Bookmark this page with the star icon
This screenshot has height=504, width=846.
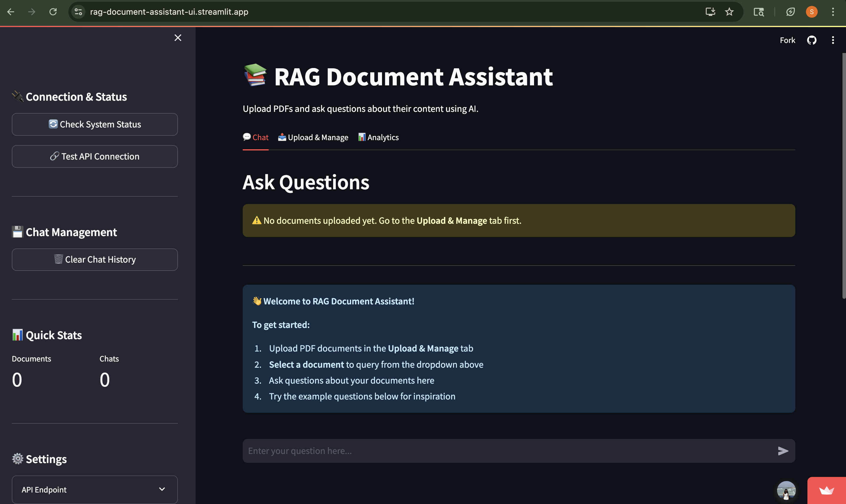[729, 12]
